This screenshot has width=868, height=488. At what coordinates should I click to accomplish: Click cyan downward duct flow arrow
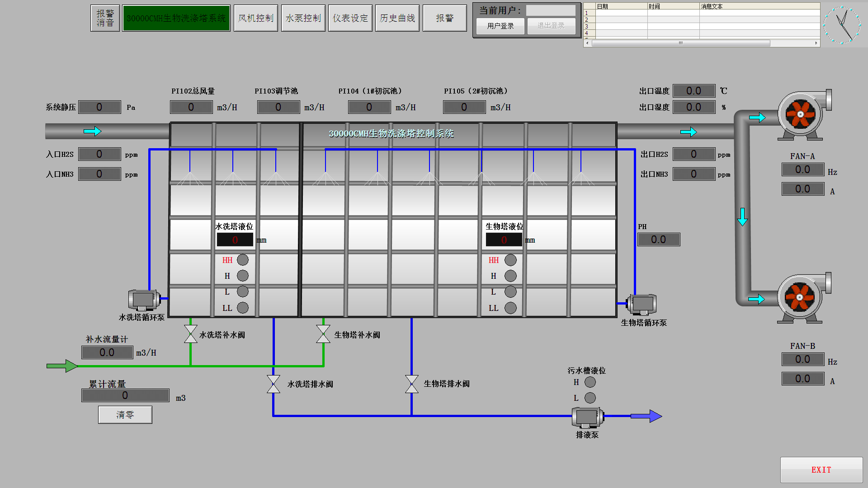coord(742,217)
